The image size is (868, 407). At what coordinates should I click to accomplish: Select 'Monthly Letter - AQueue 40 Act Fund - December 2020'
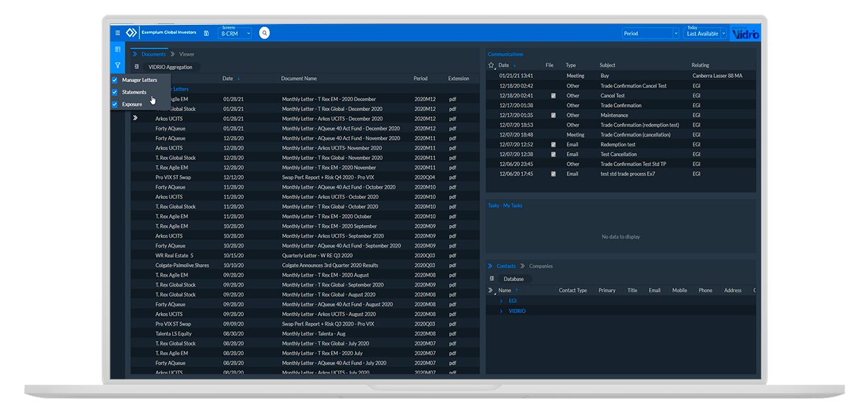click(341, 128)
